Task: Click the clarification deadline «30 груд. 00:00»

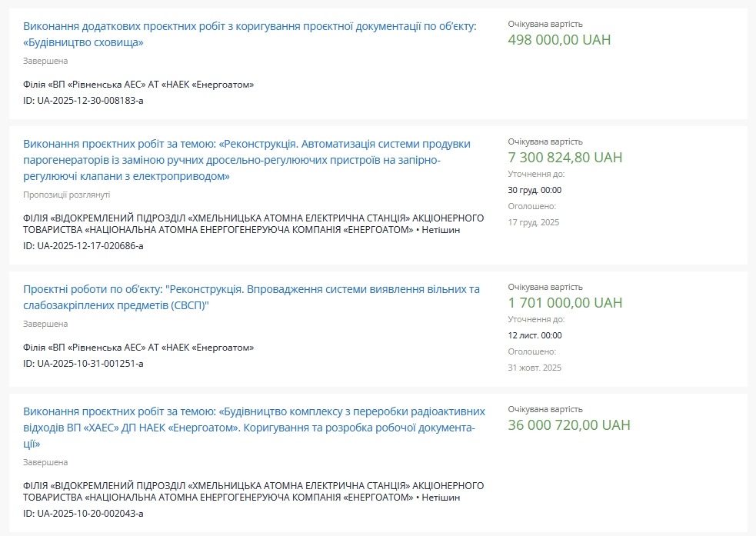Action: [x=535, y=190]
